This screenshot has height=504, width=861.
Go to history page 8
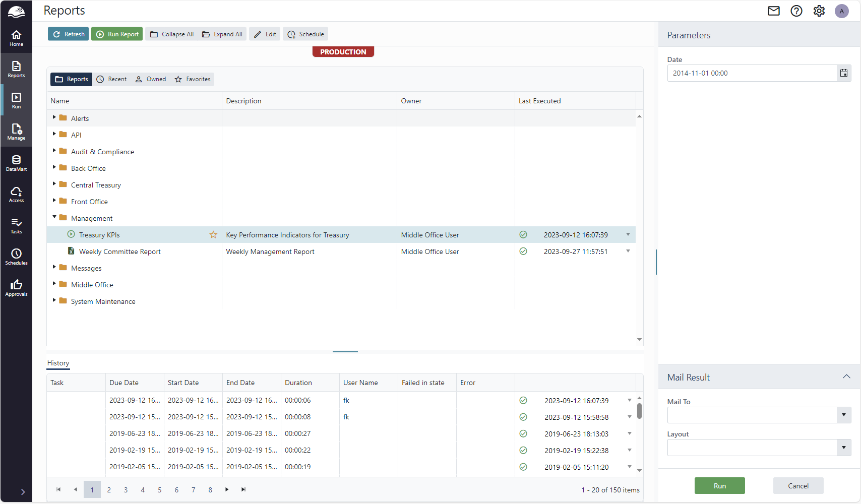point(210,489)
